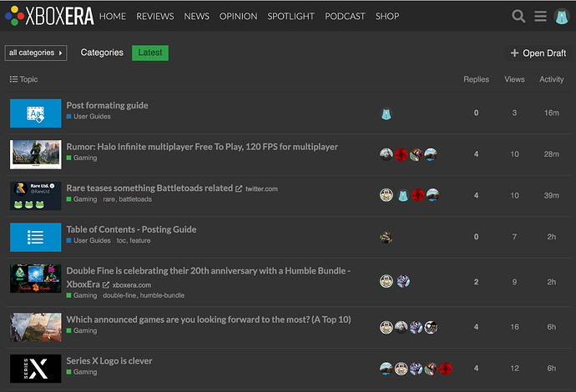This screenshot has width=576, height=392.
Task: Click last avatar on Halo Infinite rumor row
Action: (431, 154)
